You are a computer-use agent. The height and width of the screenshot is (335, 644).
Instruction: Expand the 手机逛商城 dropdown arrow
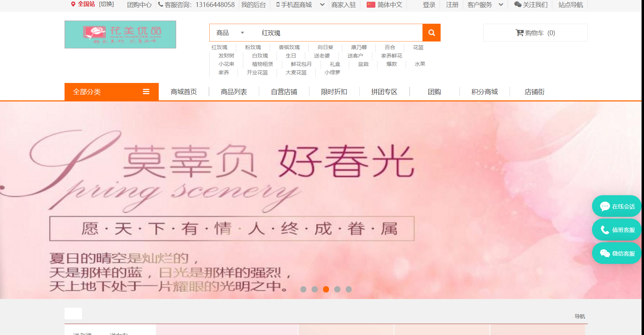(x=322, y=5)
